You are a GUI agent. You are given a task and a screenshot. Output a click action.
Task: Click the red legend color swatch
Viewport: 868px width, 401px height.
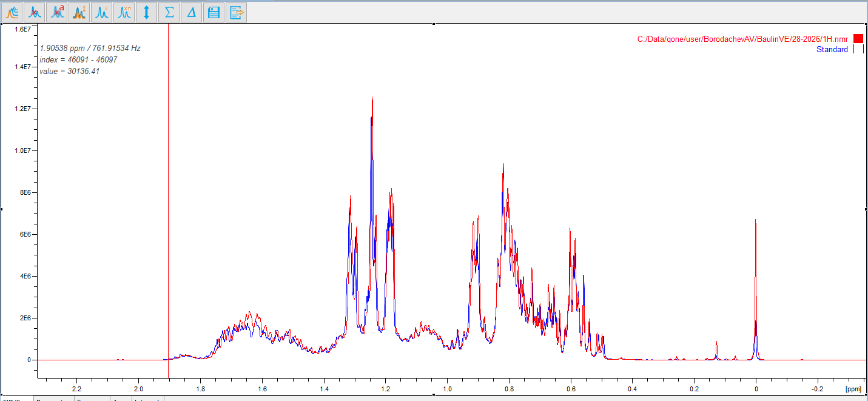[x=858, y=39]
